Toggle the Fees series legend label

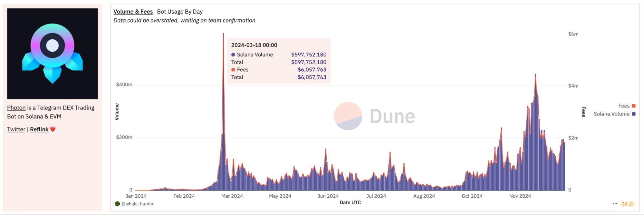[624, 106]
